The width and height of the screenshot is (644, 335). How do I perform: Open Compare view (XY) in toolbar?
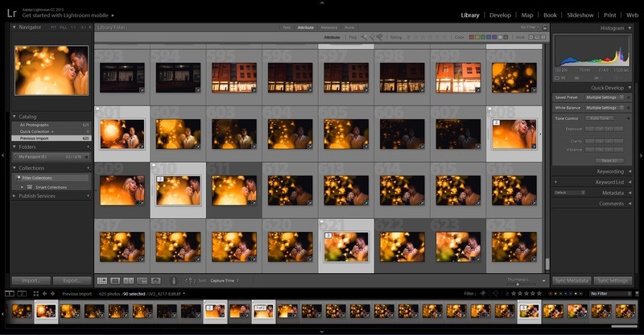coord(129,280)
